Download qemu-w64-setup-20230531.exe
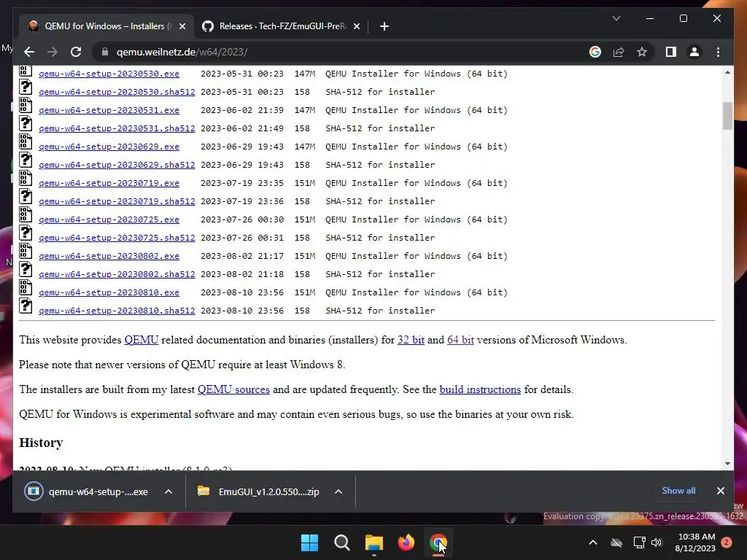747x560 pixels. coord(109,110)
